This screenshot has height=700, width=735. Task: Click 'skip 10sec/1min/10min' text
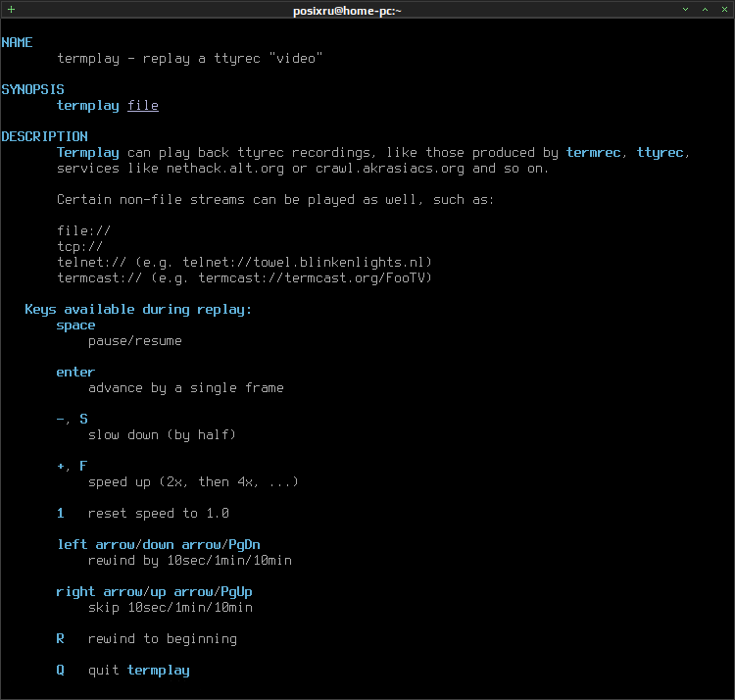click(171, 607)
